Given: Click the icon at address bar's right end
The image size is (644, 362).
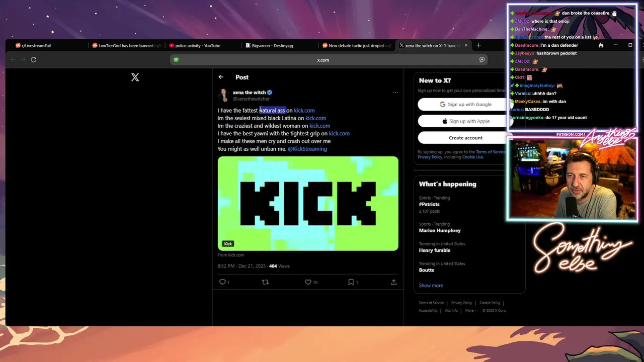Looking at the screenshot, I should 481,60.
